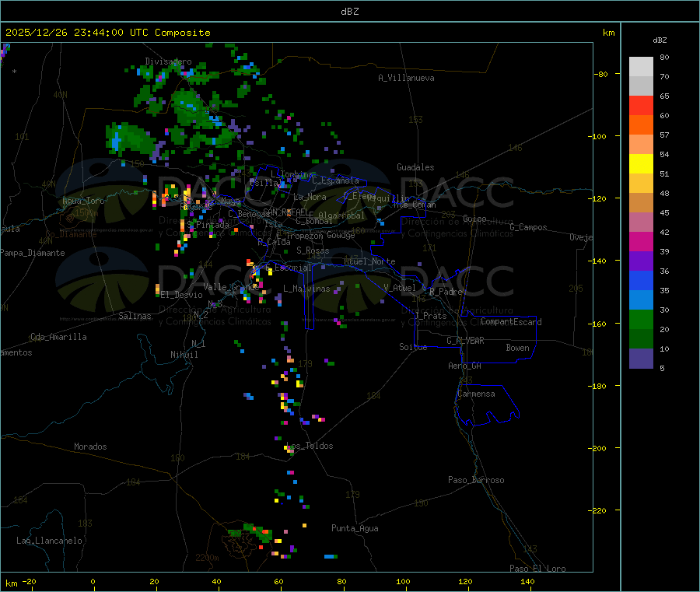This screenshot has height=592, width=700.
Task: Click the dBZ title at the top
Action: pos(349,12)
